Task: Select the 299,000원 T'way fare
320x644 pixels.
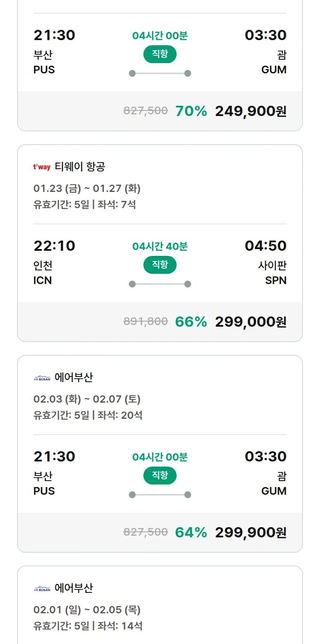Action: coord(250,322)
